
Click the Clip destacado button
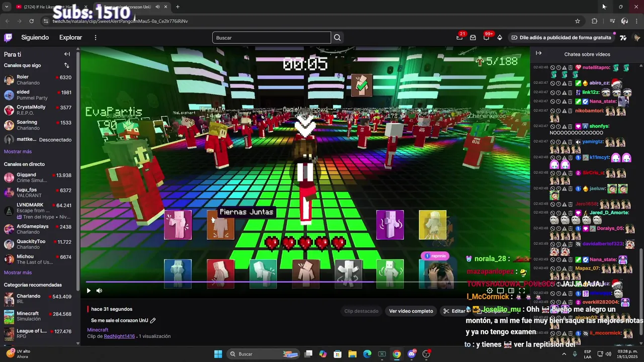361,311
